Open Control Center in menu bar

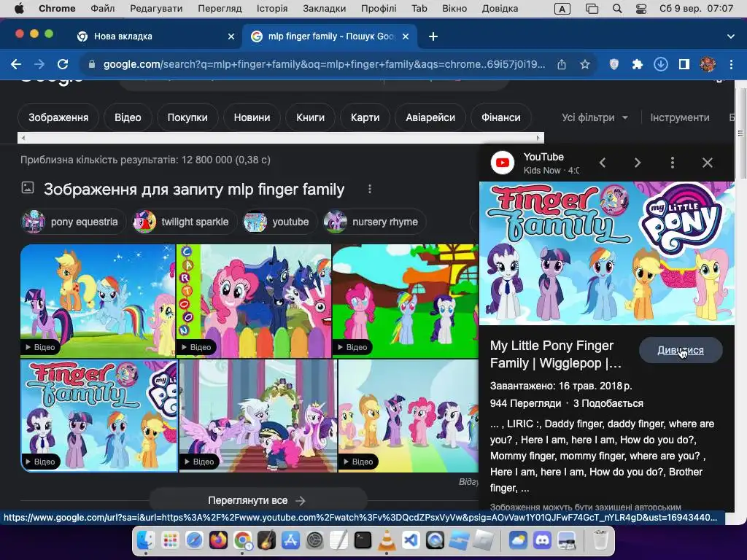641,9
